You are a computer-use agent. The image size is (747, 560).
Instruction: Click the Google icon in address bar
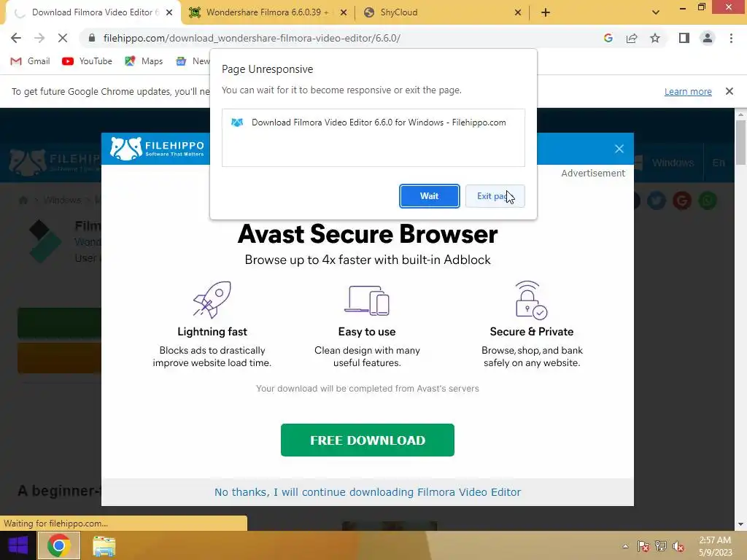[x=608, y=38]
